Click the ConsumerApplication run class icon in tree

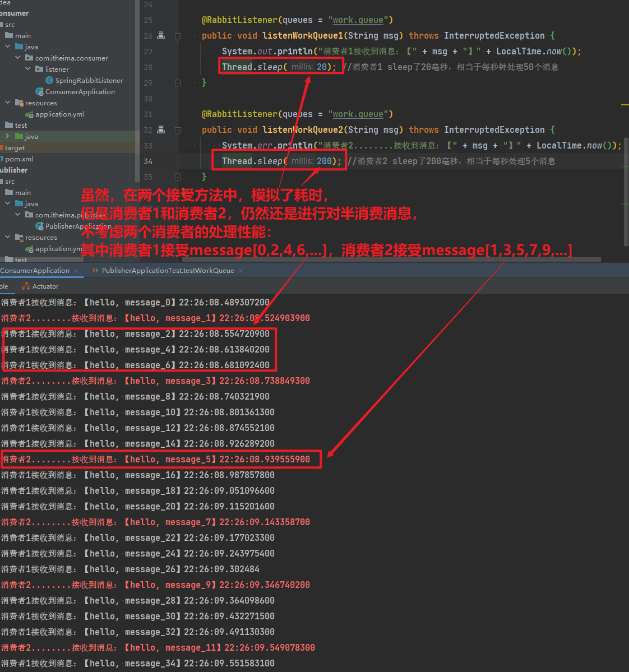click(39, 92)
